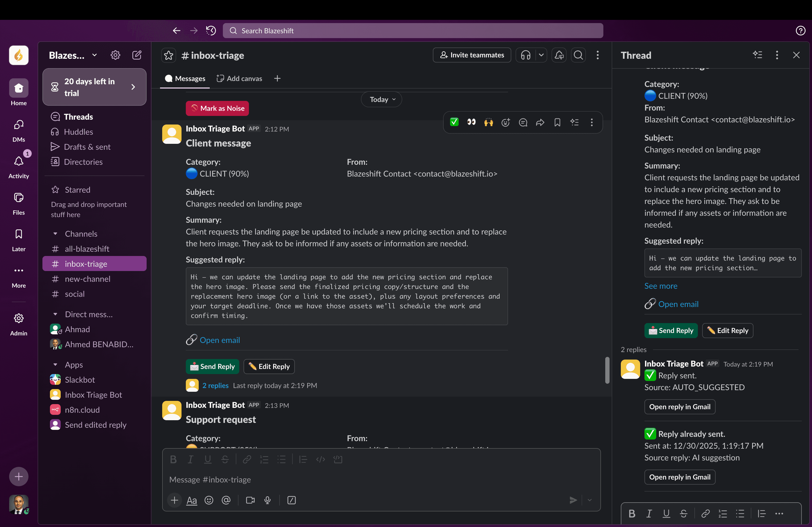Toggle the green checkmark reaction on the message
Viewport: 812px width, 527px height.
click(454, 122)
